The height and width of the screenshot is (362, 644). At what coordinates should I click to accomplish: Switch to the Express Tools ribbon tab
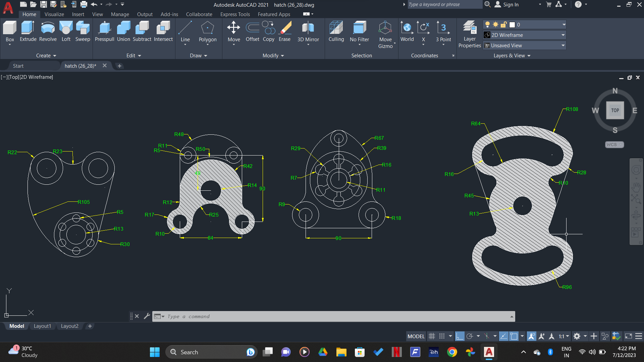pos(235,14)
